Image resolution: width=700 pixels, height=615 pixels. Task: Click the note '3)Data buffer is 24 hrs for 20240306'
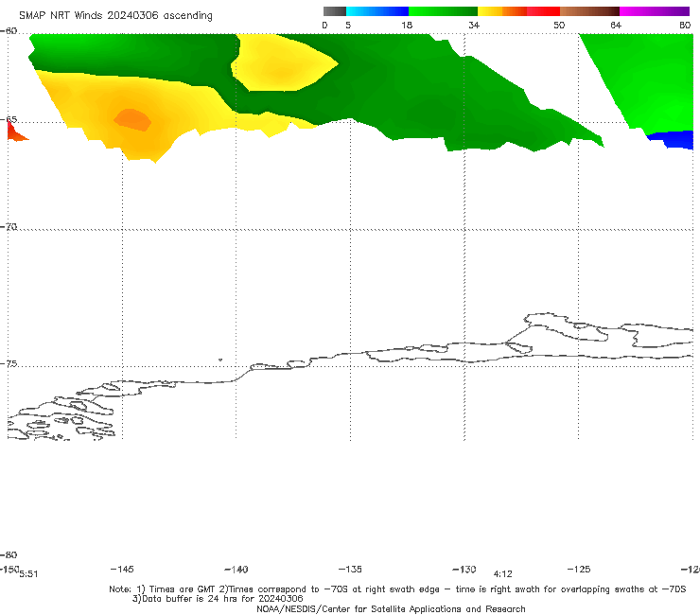click(218, 599)
